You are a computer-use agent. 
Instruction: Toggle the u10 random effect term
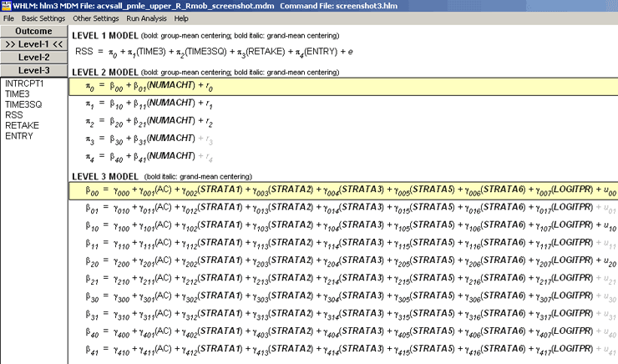pos(610,227)
